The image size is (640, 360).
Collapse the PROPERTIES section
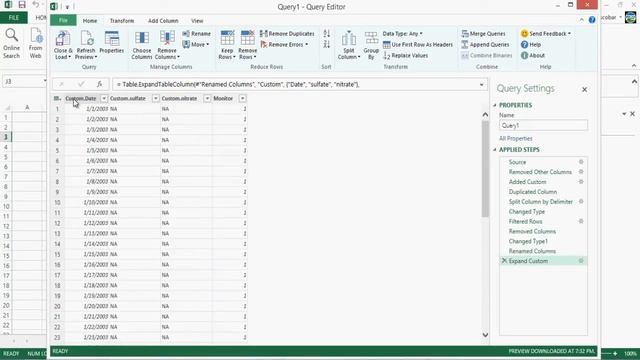click(x=495, y=105)
